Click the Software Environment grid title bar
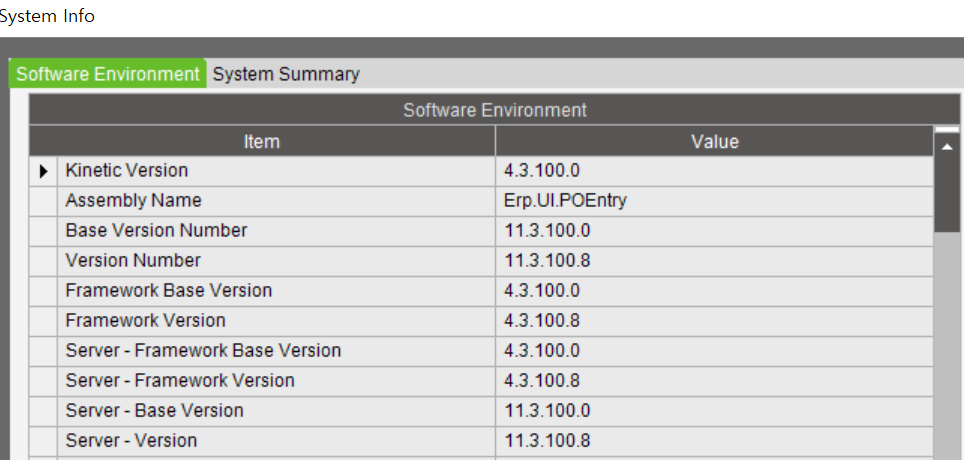The width and height of the screenshot is (964, 460). (494, 110)
